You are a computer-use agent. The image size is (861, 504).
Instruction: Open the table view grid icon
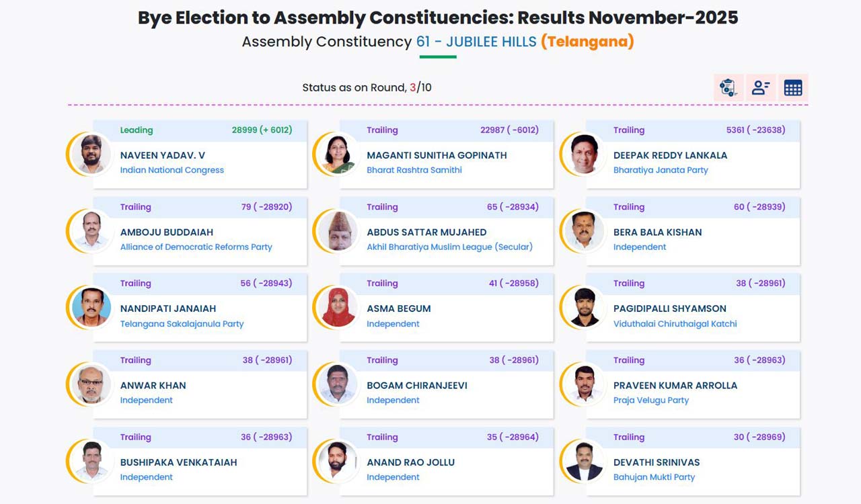click(x=792, y=87)
